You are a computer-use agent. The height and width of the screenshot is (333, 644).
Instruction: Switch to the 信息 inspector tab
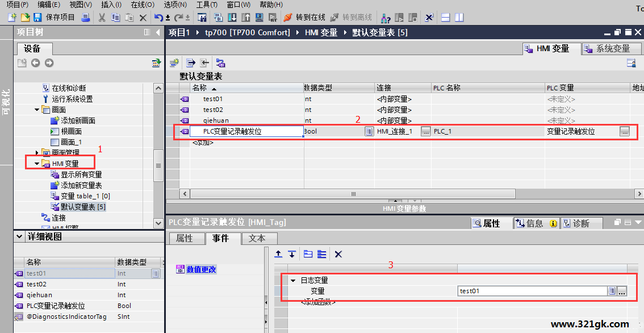[537, 223]
